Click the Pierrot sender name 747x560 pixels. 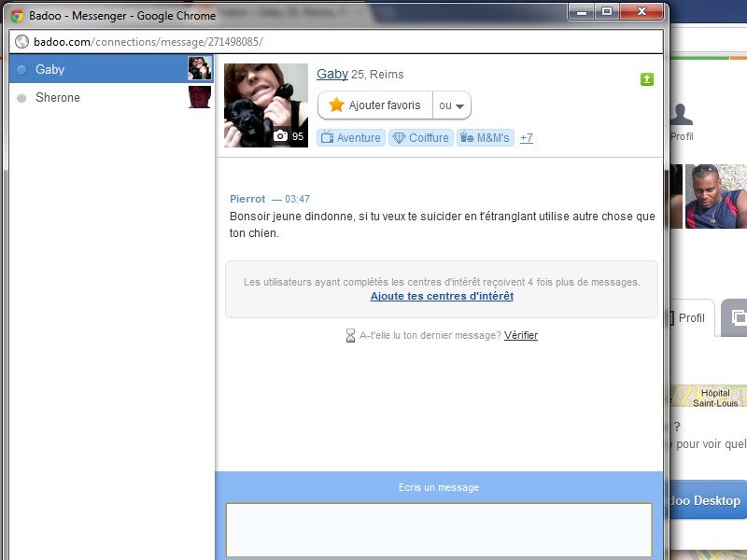click(247, 199)
